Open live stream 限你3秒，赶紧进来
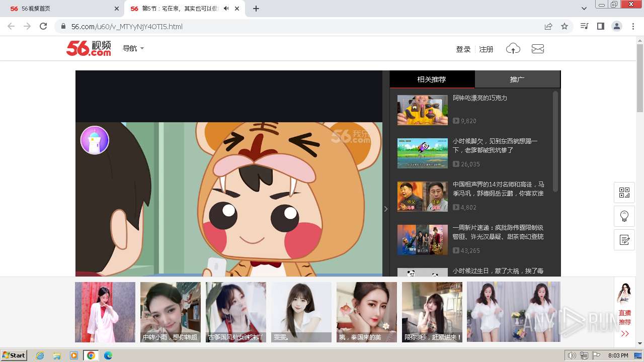The height and width of the screenshot is (362, 644). coord(432,312)
